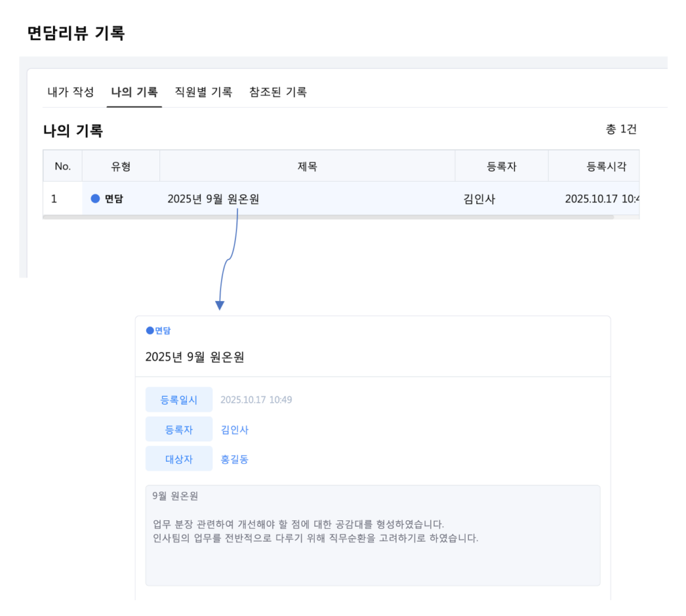Screen dimensions: 686x616
Task: Click the blue 면담 badge atop the detail card
Action: [x=159, y=330]
